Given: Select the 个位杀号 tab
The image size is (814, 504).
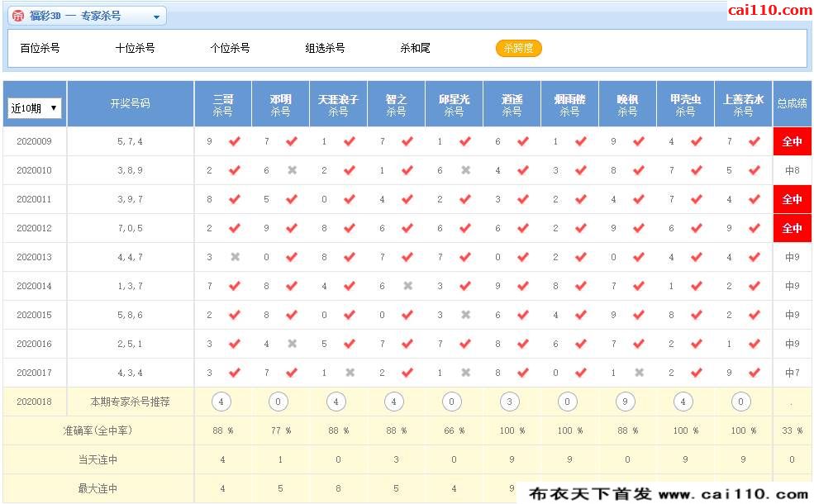Looking at the screenshot, I should point(230,48).
